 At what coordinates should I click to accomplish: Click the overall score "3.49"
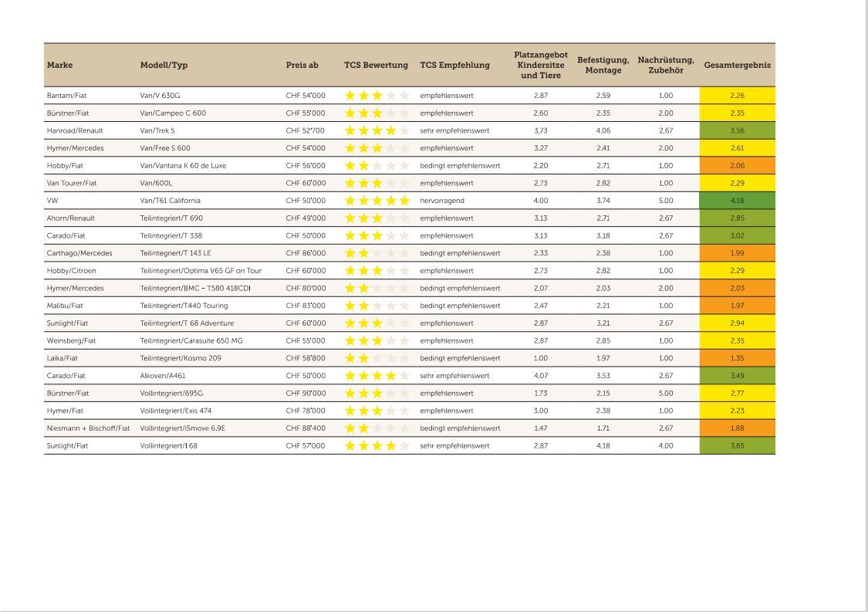pyautogui.click(x=738, y=376)
